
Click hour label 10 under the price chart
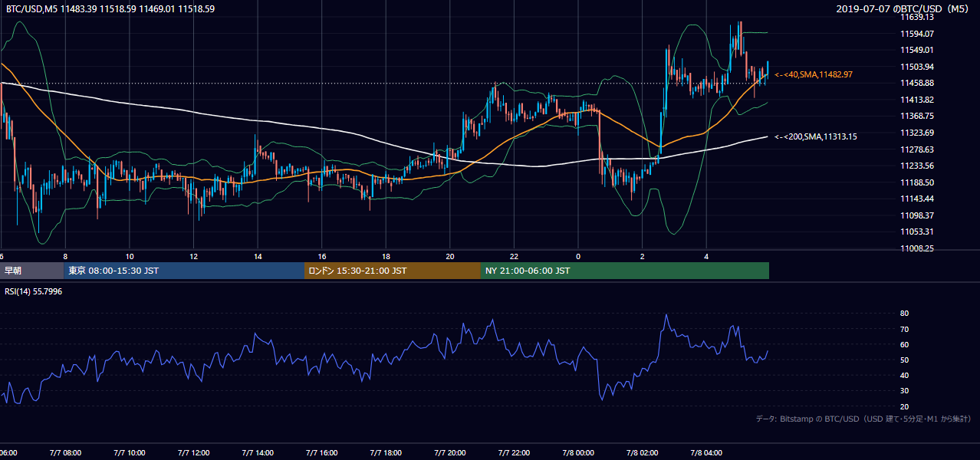pos(130,256)
